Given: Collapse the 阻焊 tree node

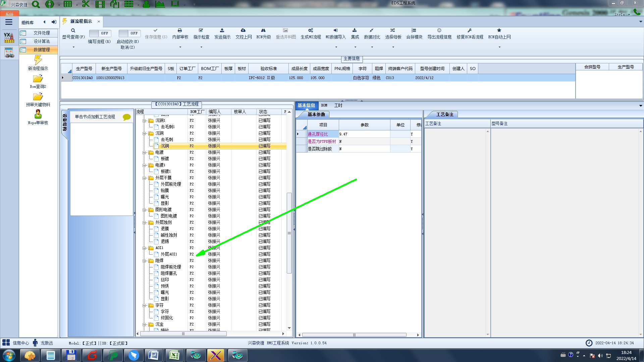Looking at the screenshot, I should pyautogui.click(x=144, y=261).
